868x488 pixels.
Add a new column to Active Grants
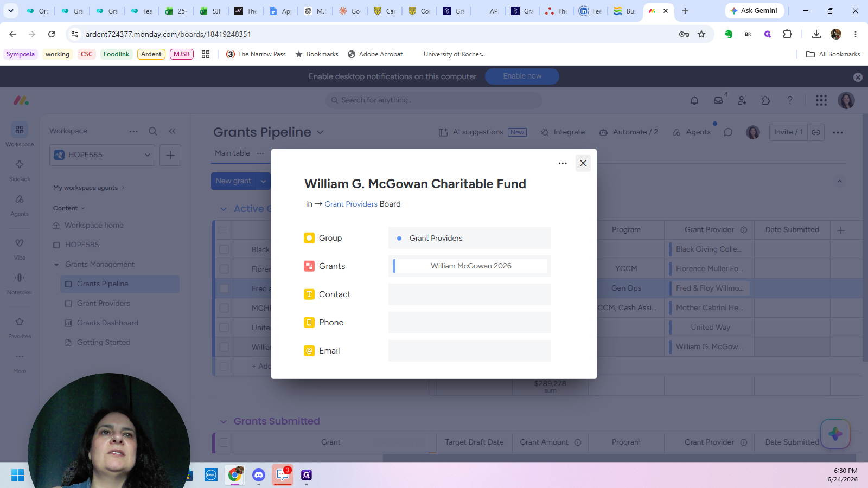(x=841, y=230)
